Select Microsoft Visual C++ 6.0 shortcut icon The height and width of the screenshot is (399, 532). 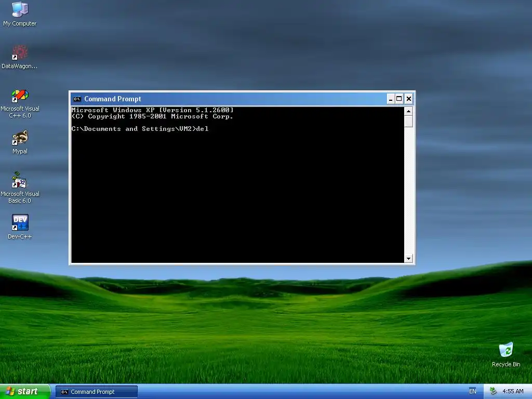click(20, 103)
